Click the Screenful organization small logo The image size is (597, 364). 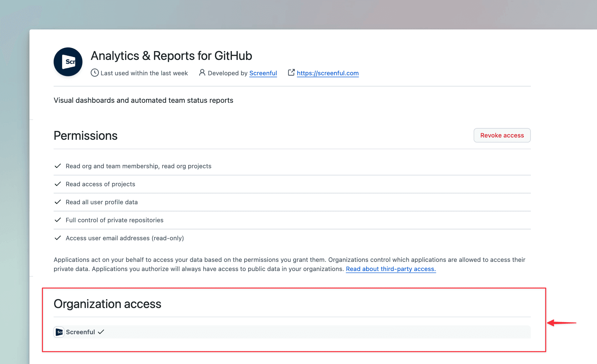tap(59, 332)
